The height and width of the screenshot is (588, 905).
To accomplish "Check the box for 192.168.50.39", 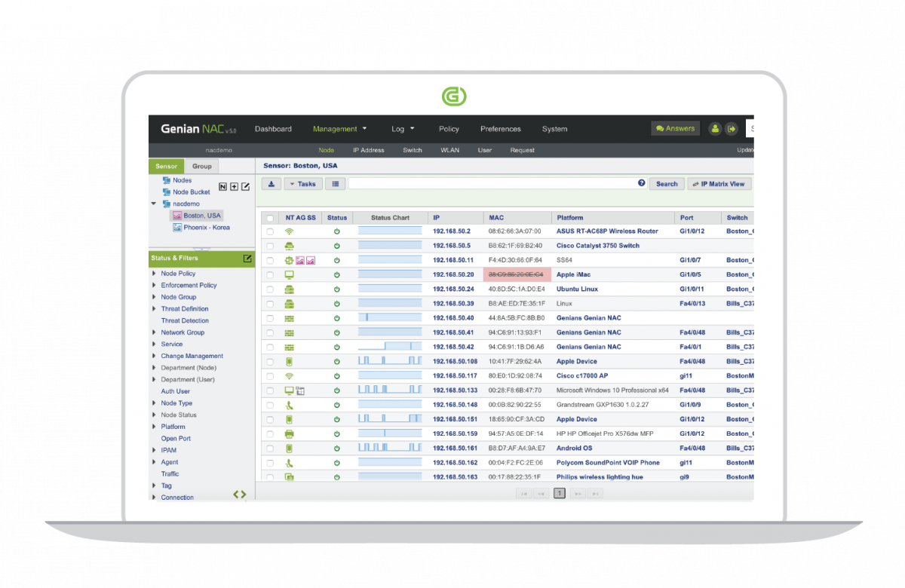I will pos(270,304).
